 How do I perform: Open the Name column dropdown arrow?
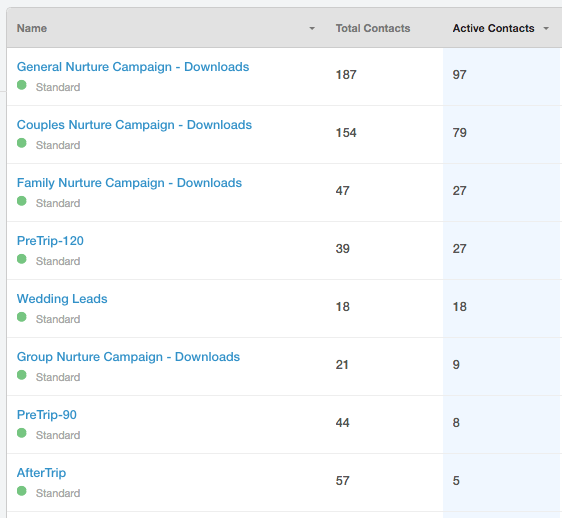pos(312,28)
